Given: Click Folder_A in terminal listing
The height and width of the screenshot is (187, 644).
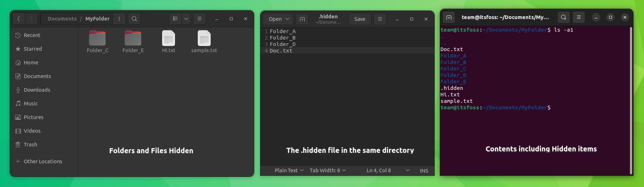Looking at the screenshot, I should [x=453, y=56].
